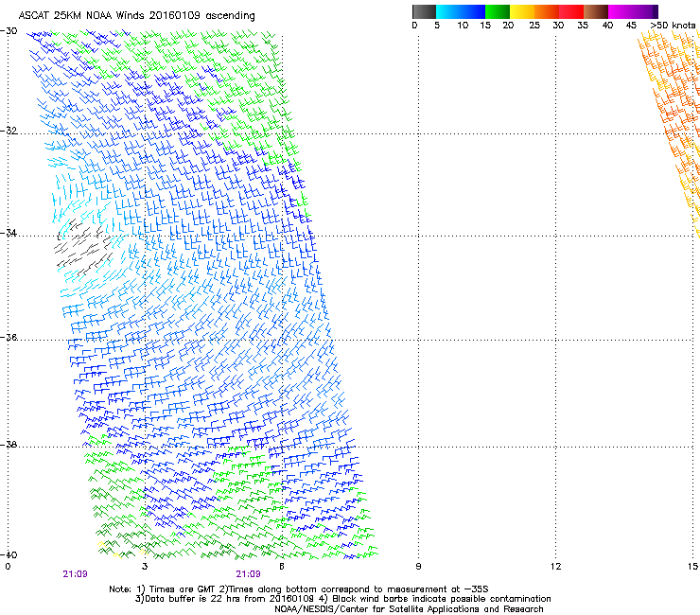Click the longitude label '3'

(x=145, y=567)
